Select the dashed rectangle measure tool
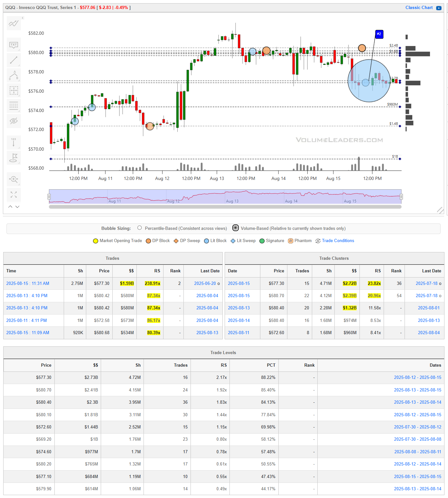 pos(14,90)
